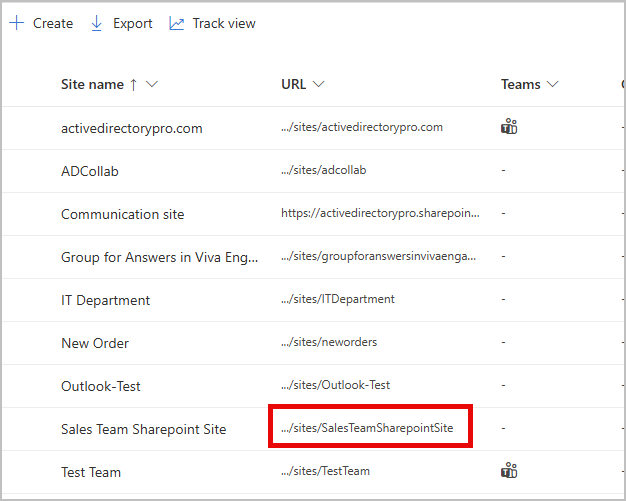
Task: Click the Teams dash in ADCollab row
Action: (503, 170)
